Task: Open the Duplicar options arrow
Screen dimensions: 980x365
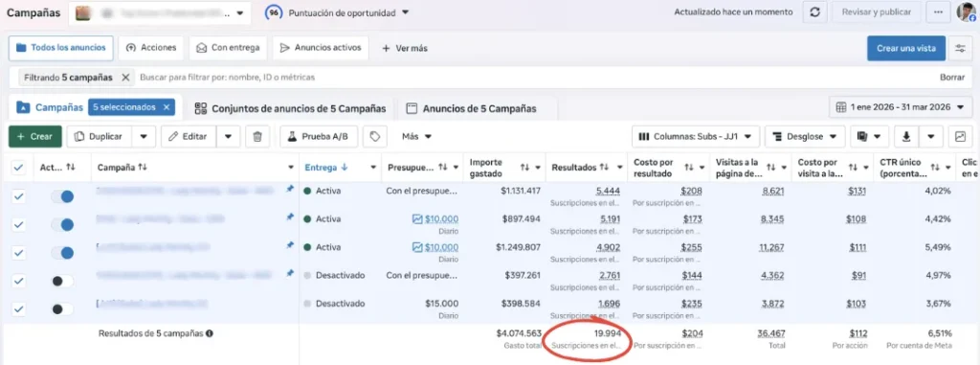Action: [144, 136]
